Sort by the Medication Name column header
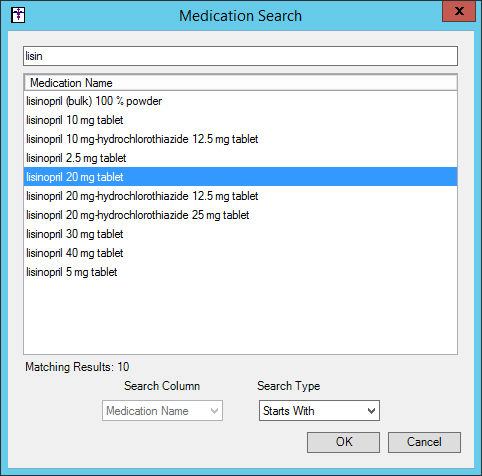Image resolution: width=482 pixels, height=476 pixels. [x=240, y=83]
